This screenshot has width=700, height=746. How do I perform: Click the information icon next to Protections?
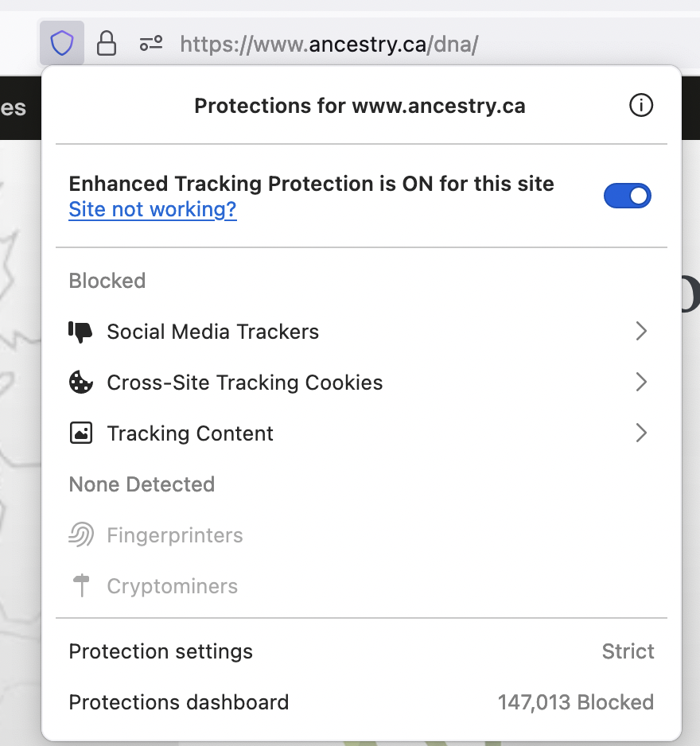(x=641, y=105)
